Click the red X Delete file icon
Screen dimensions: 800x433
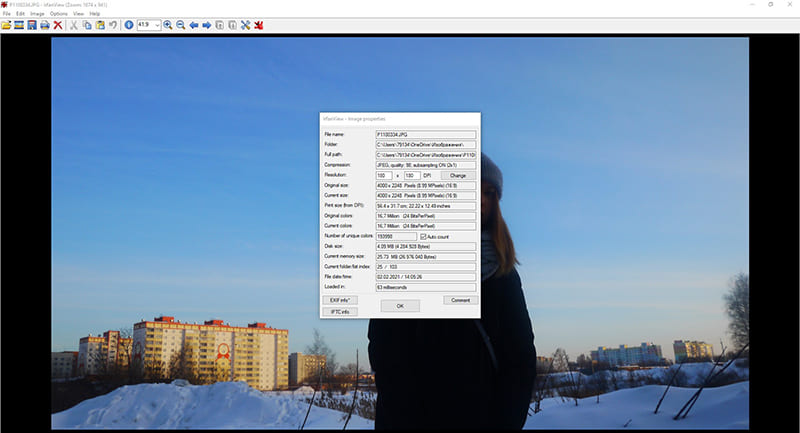tap(58, 25)
